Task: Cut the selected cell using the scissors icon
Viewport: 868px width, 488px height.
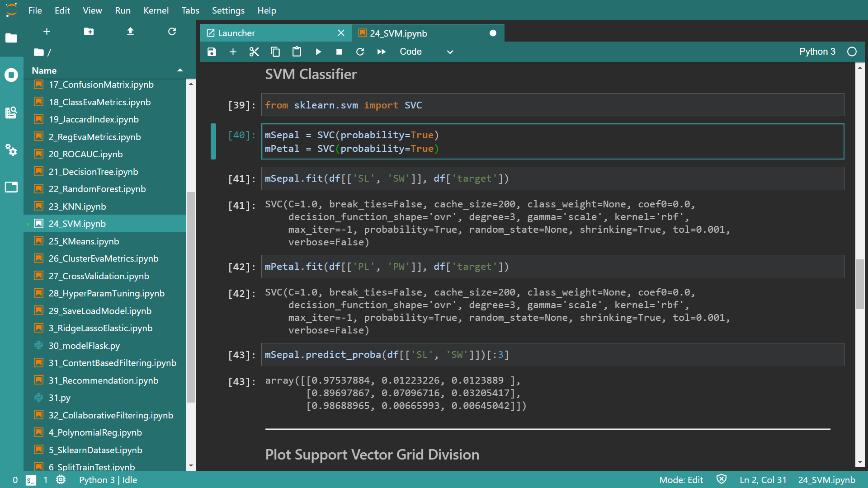Action: tap(254, 52)
